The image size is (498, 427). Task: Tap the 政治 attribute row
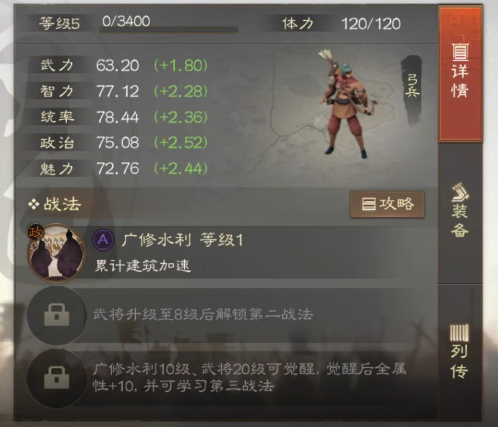pos(118,143)
